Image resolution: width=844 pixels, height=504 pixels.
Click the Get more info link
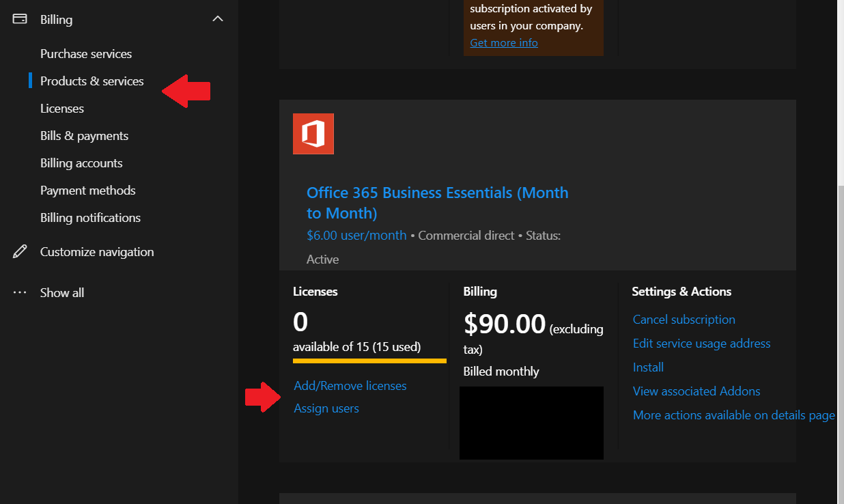coord(504,42)
